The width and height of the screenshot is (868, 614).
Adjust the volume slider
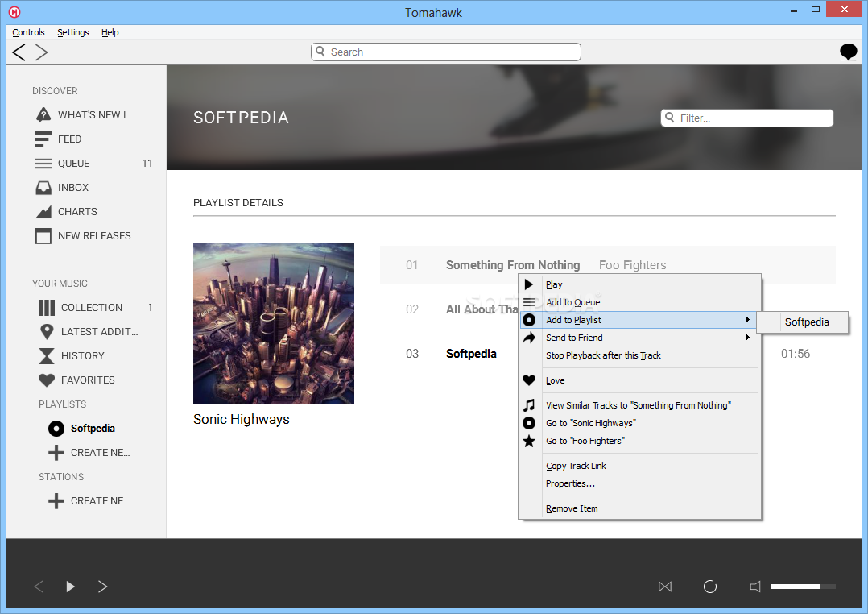804,587
